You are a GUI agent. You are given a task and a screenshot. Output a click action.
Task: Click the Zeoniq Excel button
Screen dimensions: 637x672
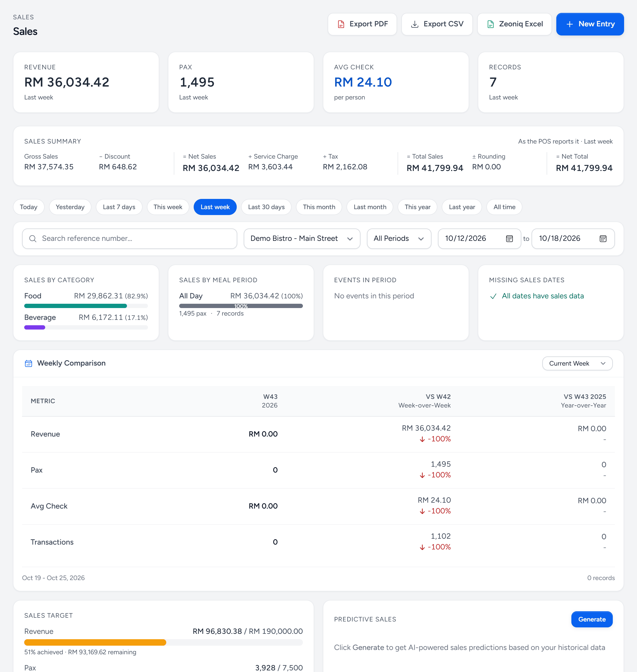click(x=514, y=24)
